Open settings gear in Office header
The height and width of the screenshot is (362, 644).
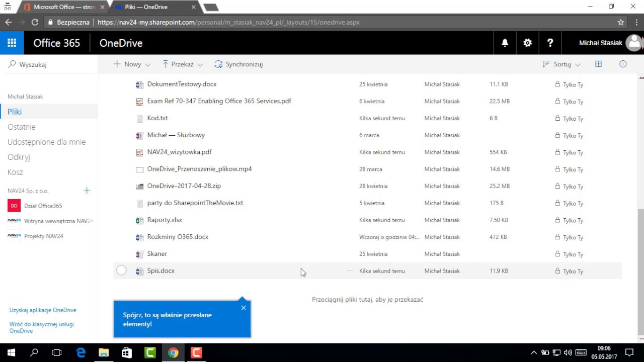[527, 43]
